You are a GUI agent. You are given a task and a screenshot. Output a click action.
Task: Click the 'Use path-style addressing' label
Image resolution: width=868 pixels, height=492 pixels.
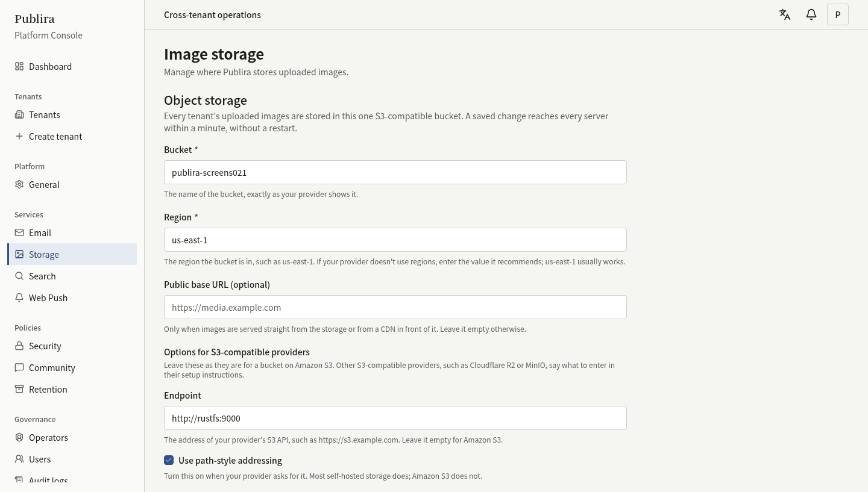[x=230, y=460]
